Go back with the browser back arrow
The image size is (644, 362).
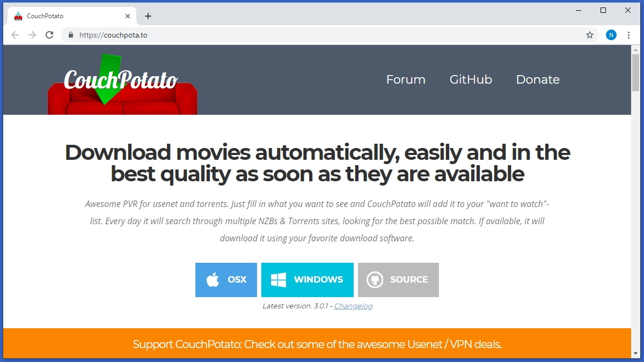(x=15, y=35)
